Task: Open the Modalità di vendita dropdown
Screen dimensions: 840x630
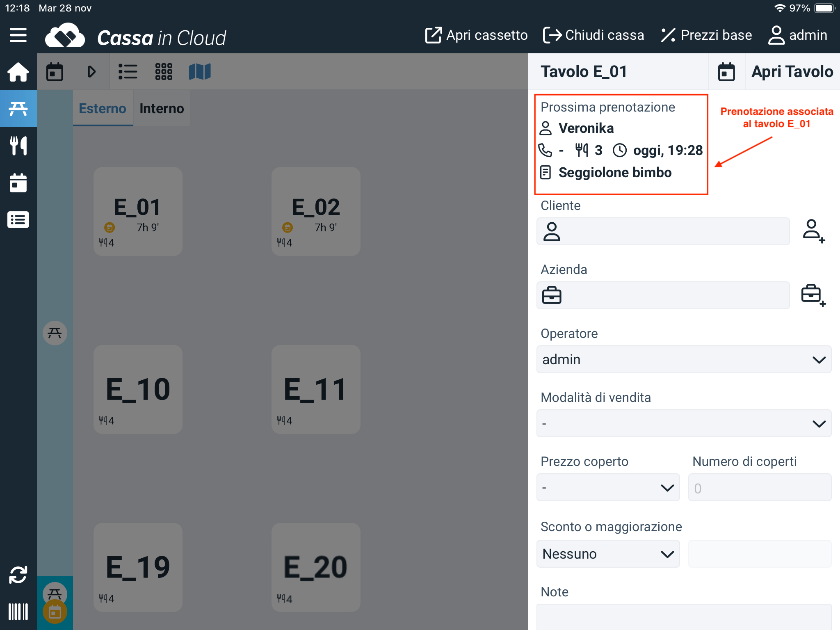Action: (x=684, y=424)
